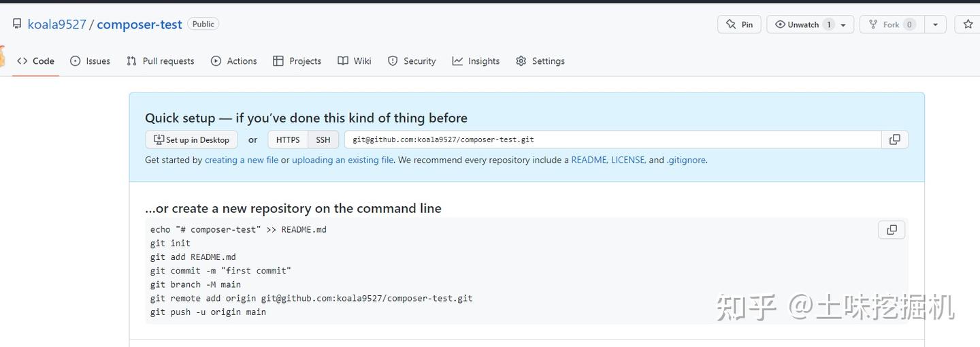Click the repository URL text field
The width and height of the screenshot is (980, 347).
pos(612,139)
